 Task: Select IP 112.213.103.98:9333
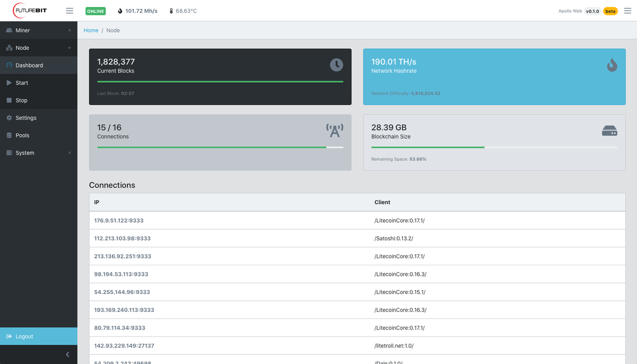pyautogui.click(x=123, y=238)
